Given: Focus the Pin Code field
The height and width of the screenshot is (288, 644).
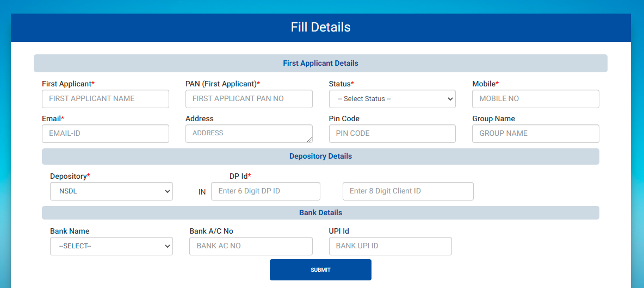Looking at the screenshot, I should click(392, 134).
